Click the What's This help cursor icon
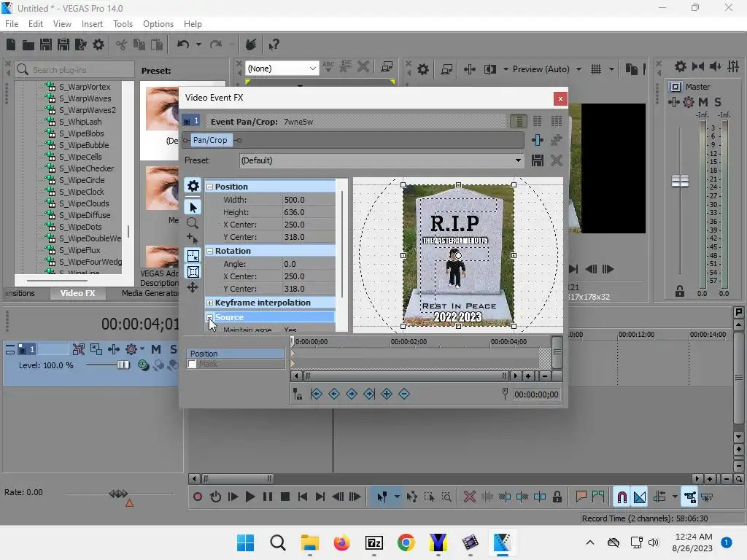 tap(274, 44)
